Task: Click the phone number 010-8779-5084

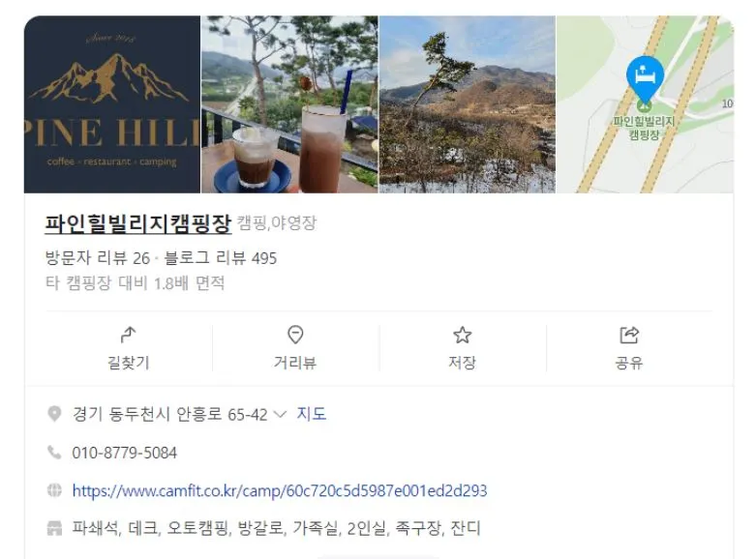Action: click(125, 453)
